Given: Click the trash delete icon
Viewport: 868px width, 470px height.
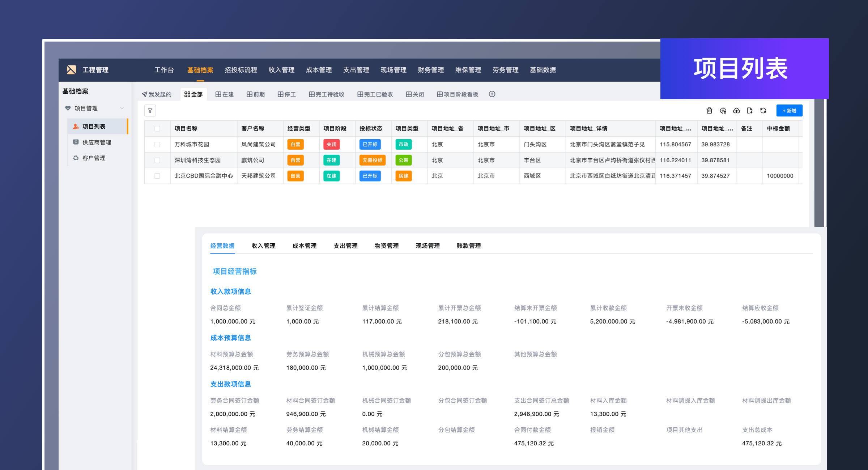Looking at the screenshot, I should coord(709,111).
